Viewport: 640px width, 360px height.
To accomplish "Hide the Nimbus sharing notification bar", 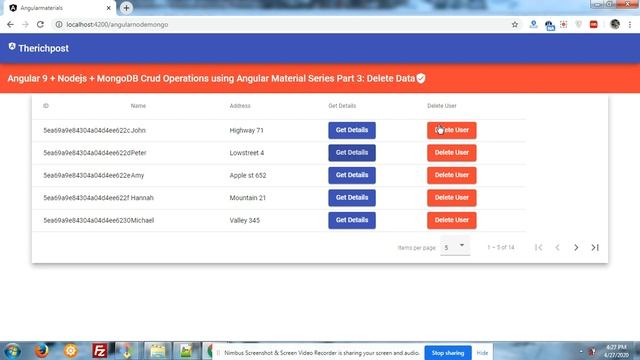I will tap(482, 353).
